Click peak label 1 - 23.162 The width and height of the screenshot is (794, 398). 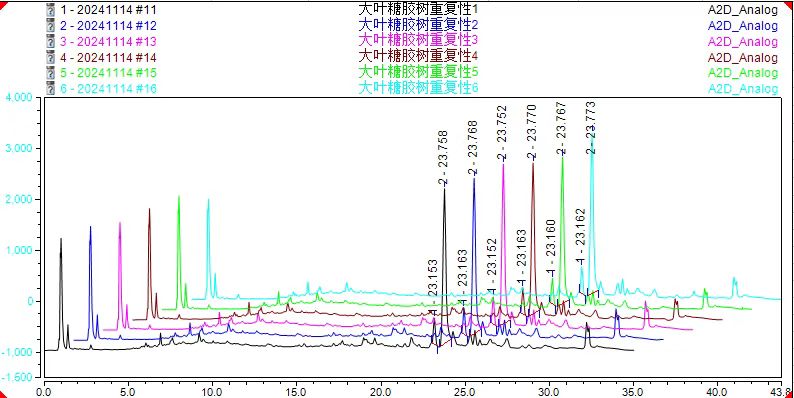click(x=580, y=235)
